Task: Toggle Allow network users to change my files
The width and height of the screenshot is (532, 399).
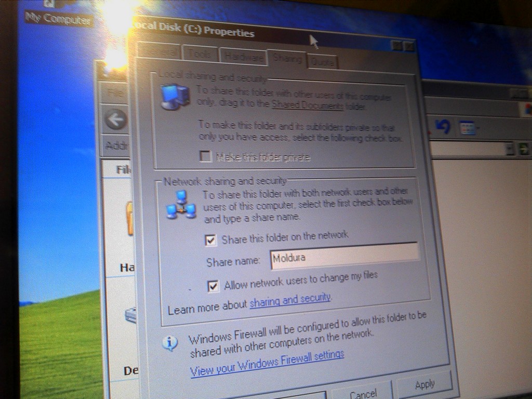Action: (x=212, y=286)
